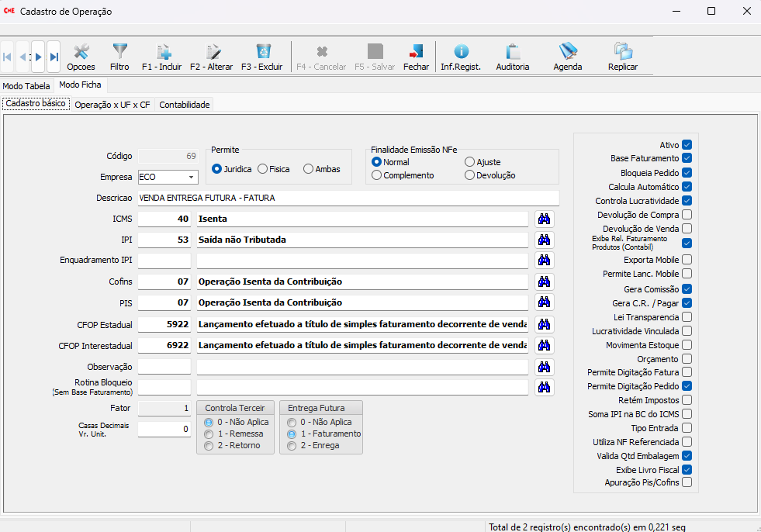
Task: Open Auditoria from the toolbar
Action: click(x=512, y=57)
